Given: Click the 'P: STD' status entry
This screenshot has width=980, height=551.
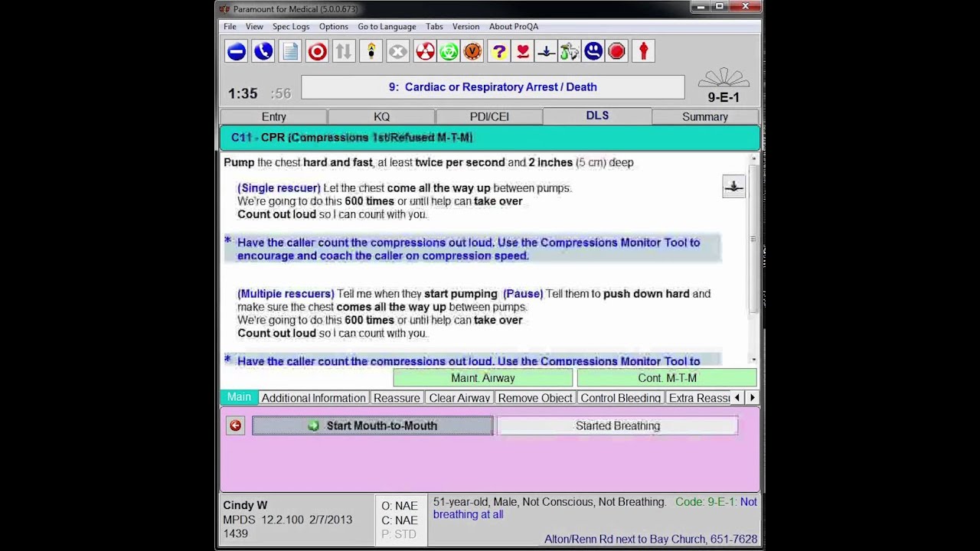Looking at the screenshot, I should [399, 534].
